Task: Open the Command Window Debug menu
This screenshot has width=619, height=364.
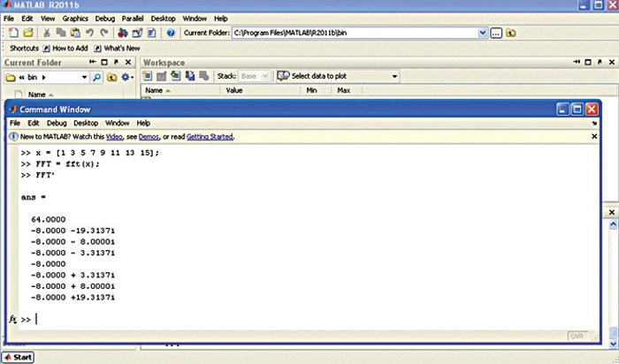Action: [x=57, y=123]
